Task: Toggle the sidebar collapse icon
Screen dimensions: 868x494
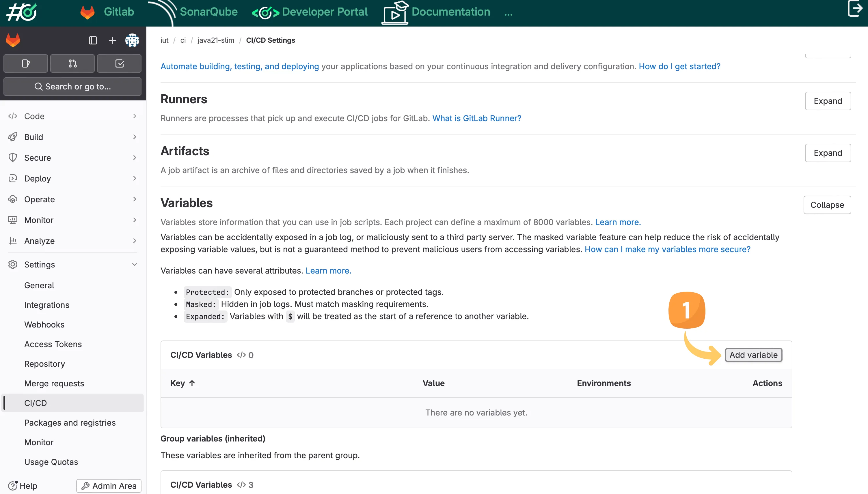Action: 93,40
